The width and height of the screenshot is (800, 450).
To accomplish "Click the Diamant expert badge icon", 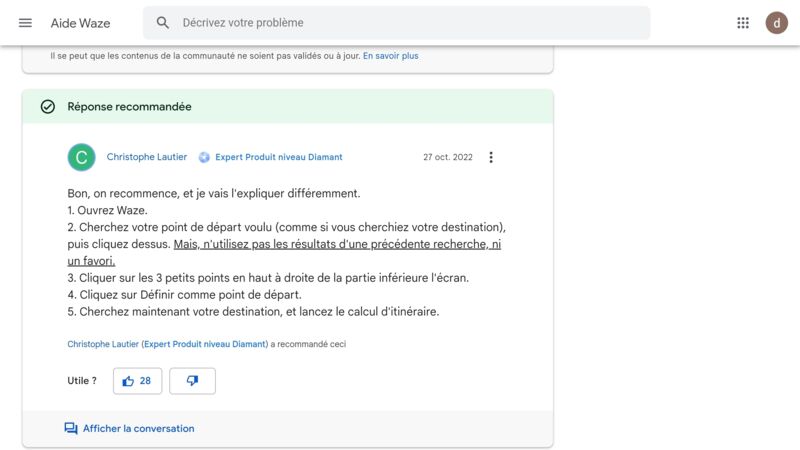I will tap(204, 157).
